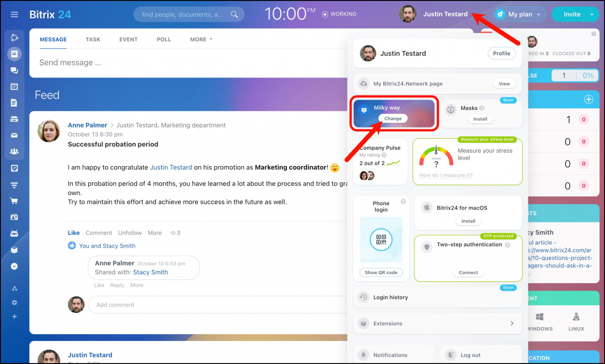
Task: Switch to the EVENT tab
Action: (129, 40)
